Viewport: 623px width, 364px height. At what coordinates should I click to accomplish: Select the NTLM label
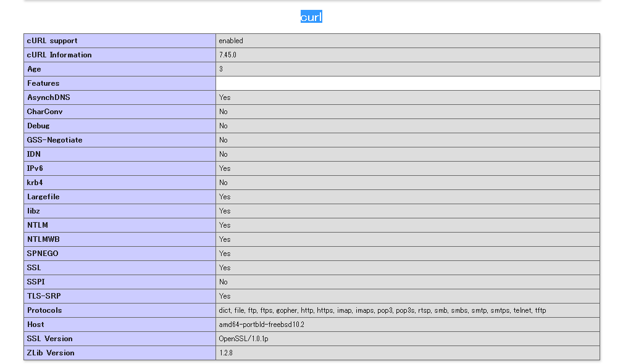point(37,225)
